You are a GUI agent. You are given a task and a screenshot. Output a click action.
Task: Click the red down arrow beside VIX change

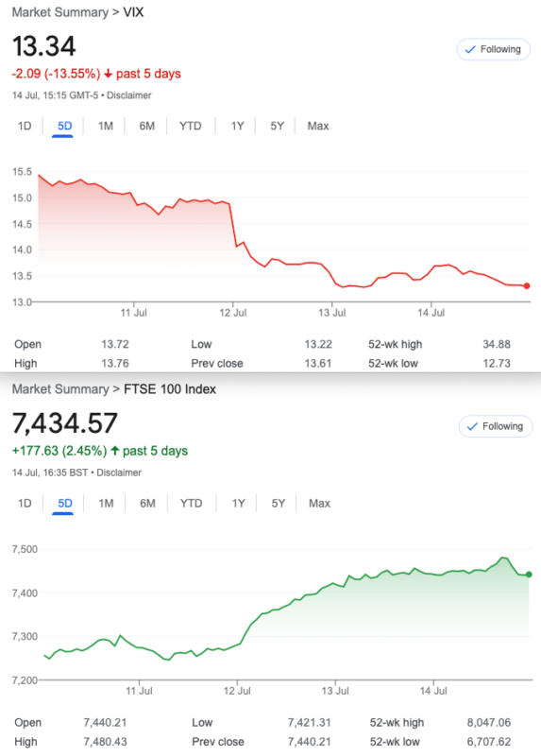108,74
